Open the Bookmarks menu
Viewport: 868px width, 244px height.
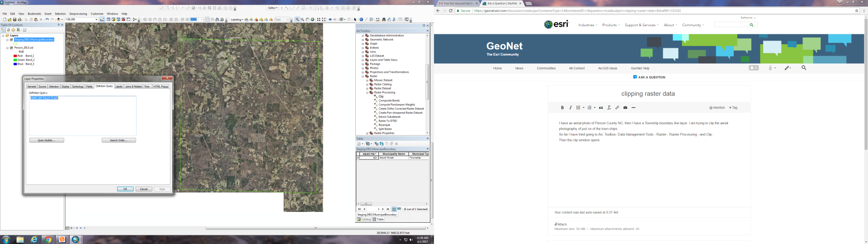[x=34, y=14]
